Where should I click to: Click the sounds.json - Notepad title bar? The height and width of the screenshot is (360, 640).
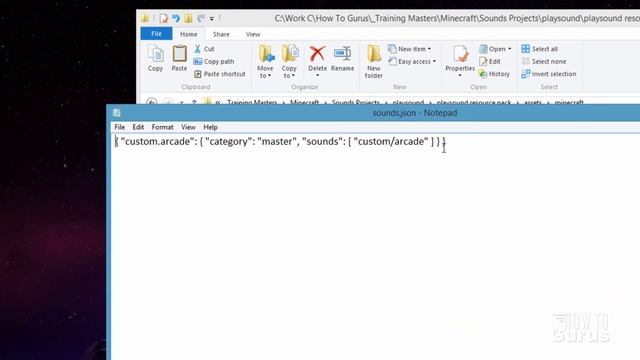(x=414, y=113)
